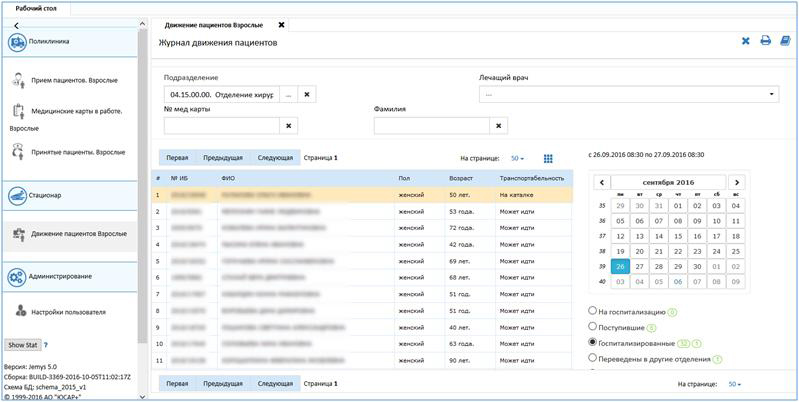
Task: Click the export icon next to print
Action: [784, 41]
